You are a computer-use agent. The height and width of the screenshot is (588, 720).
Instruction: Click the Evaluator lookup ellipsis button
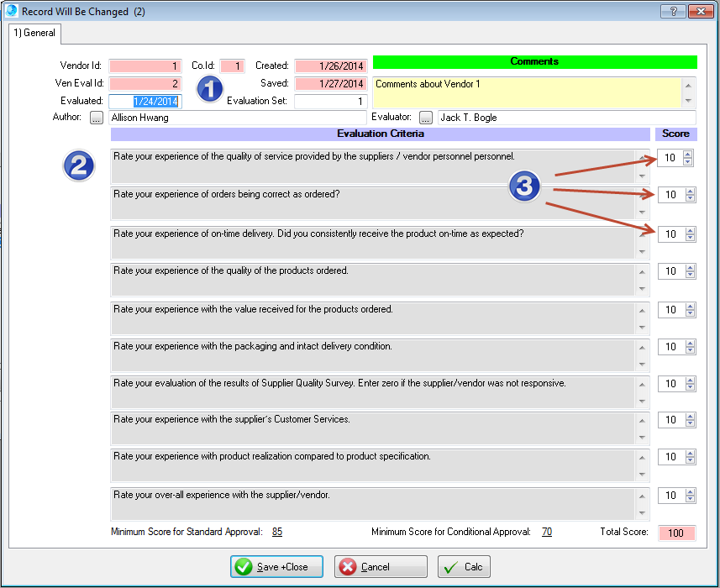coord(426,118)
